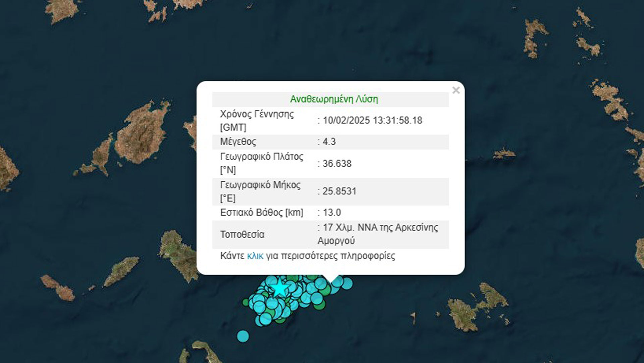Click the green circle at cluster's lower right
644x363 pixels.
[320, 305]
